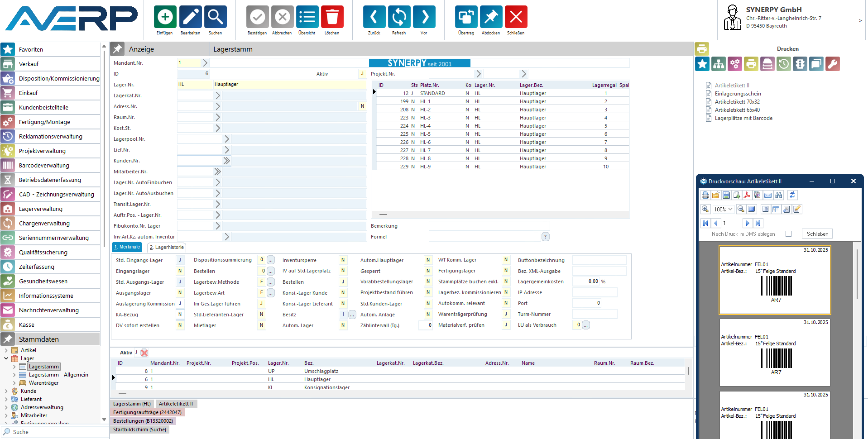This screenshot has width=868, height=439.
Task: Toggle the Inventursperre N flag field
Action: [343, 260]
